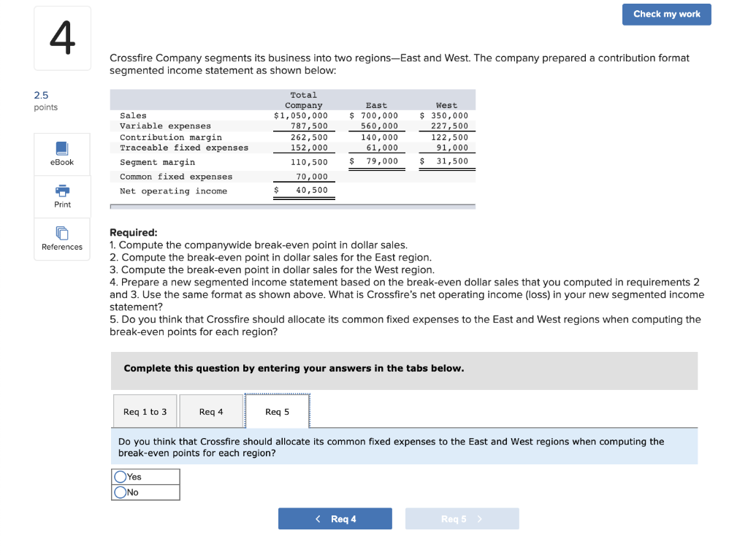Select the Req 5 tab

[x=277, y=411]
